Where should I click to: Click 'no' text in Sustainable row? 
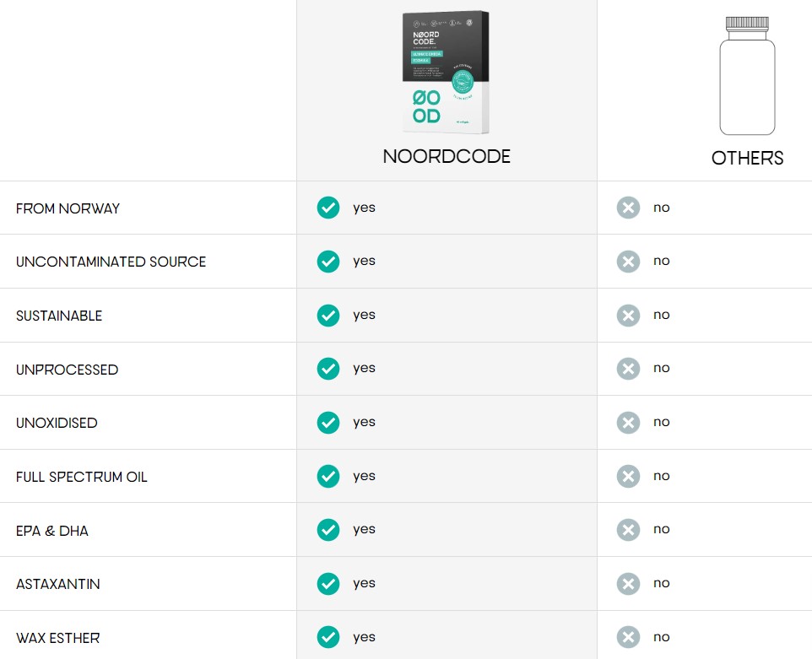[x=661, y=315]
